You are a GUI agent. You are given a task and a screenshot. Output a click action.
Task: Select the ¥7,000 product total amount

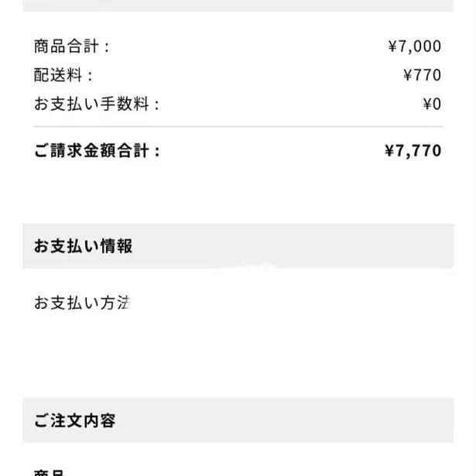tap(415, 46)
